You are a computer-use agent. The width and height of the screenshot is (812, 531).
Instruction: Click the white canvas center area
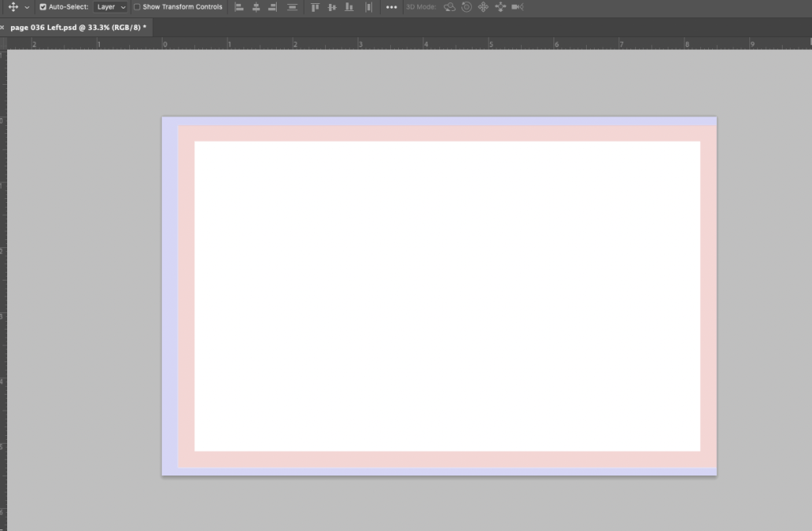(x=447, y=296)
